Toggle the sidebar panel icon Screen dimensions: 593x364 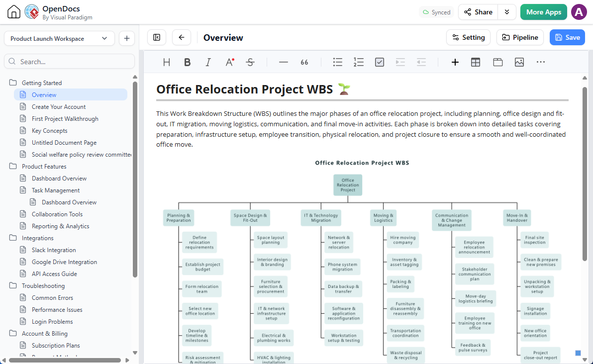click(157, 37)
